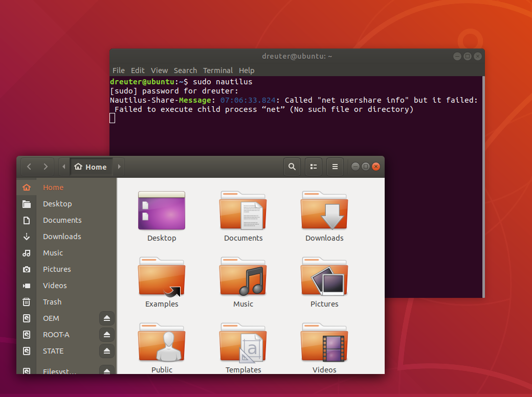The height and width of the screenshot is (397, 532).
Task: Click the Home path bar button
Action: [x=91, y=167]
